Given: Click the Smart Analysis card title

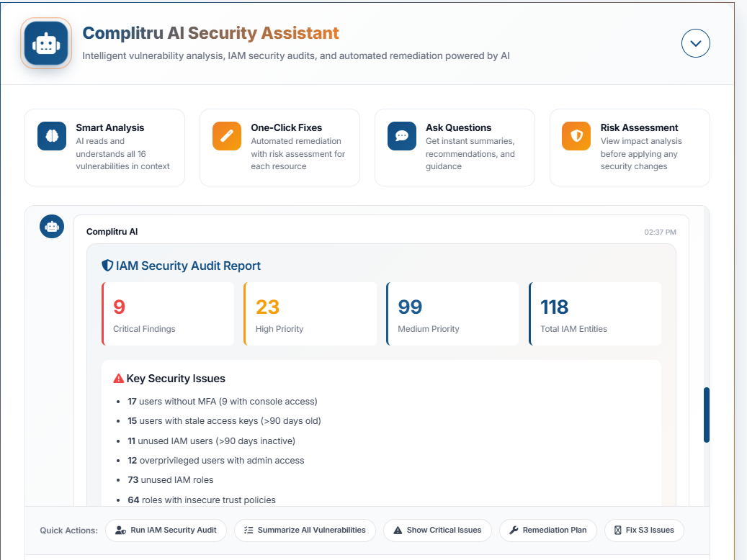Looking at the screenshot, I should 110,127.
